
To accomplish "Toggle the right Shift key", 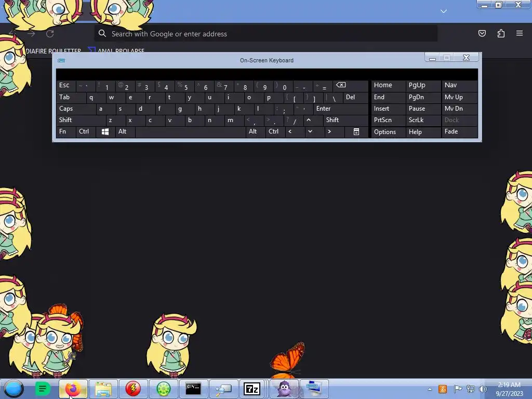I will pyautogui.click(x=345, y=120).
